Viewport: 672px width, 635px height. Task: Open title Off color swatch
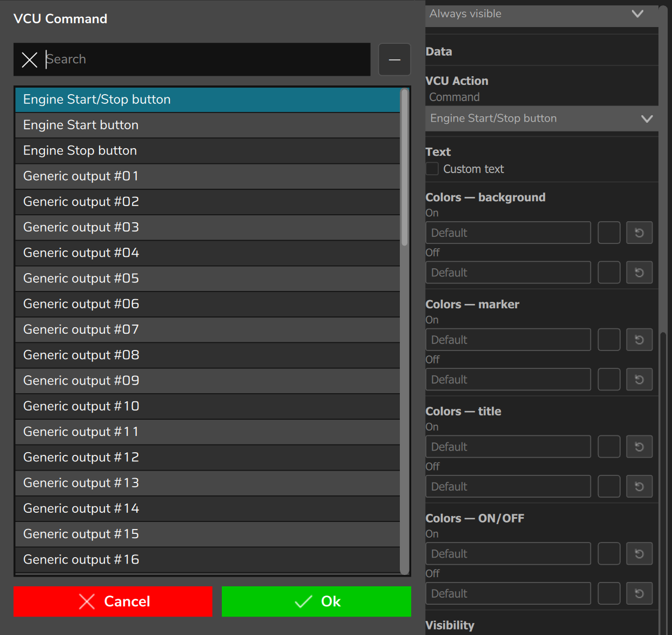(x=609, y=487)
